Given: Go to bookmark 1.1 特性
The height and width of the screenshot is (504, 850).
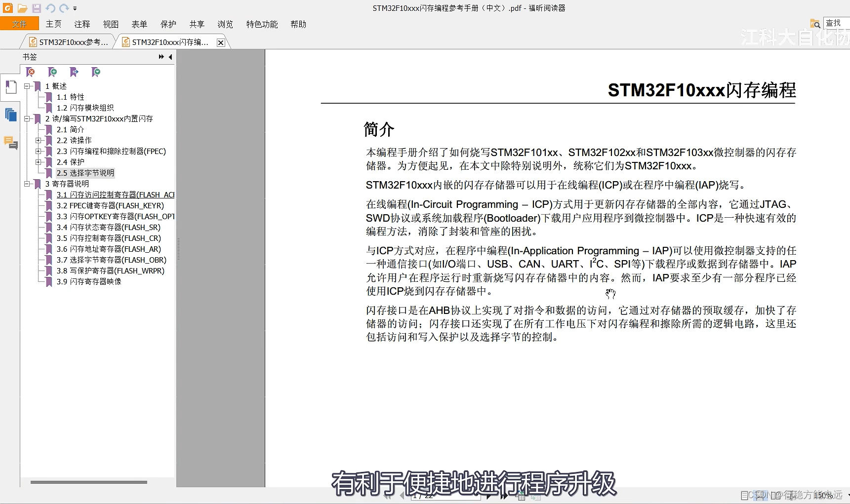Looking at the screenshot, I should tap(70, 97).
